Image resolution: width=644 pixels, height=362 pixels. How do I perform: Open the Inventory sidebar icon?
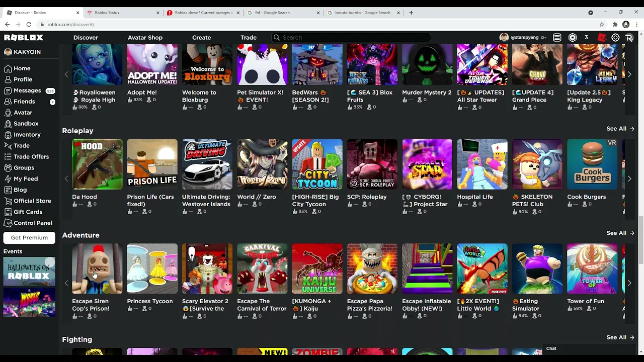(x=8, y=135)
